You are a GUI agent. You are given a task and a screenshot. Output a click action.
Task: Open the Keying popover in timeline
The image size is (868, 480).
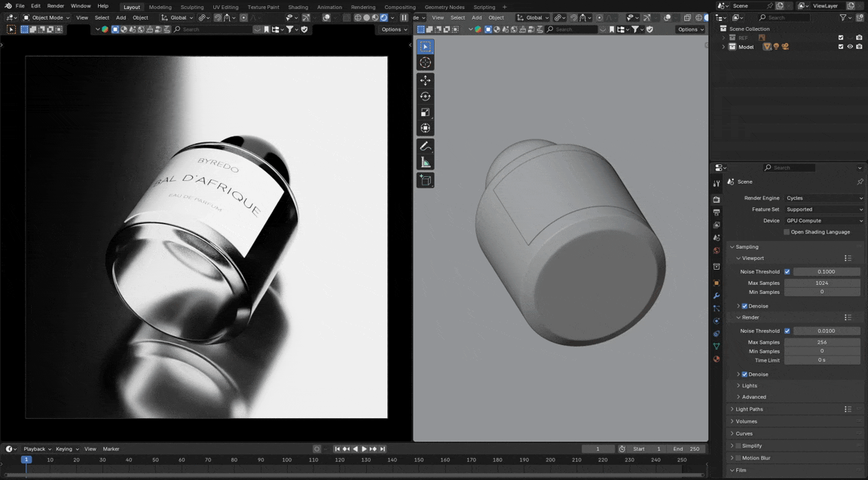pyautogui.click(x=66, y=449)
